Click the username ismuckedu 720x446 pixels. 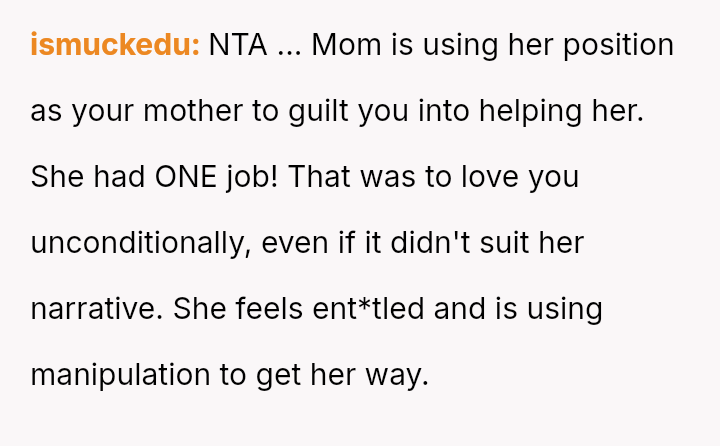(x=115, y=45)
